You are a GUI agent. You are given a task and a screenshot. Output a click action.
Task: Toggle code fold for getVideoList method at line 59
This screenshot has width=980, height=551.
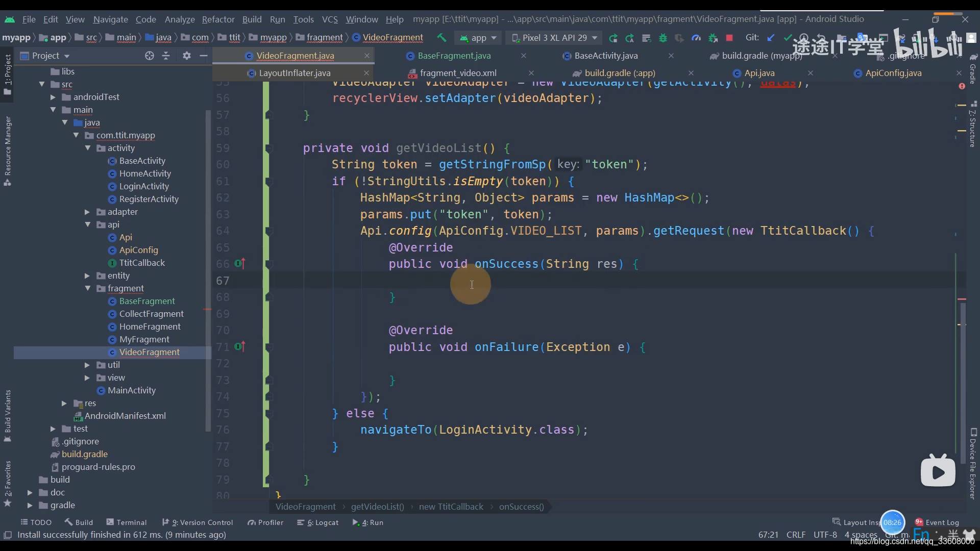click(268, 148)
